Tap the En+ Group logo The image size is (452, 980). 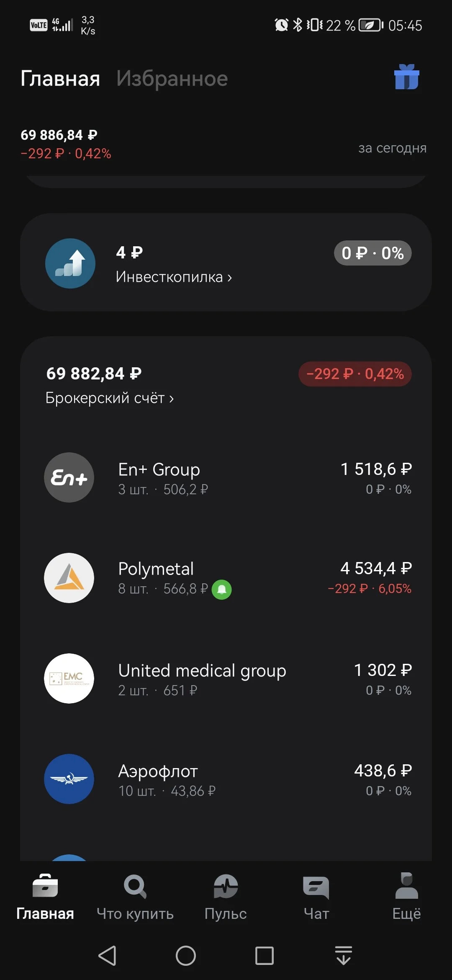69,477
